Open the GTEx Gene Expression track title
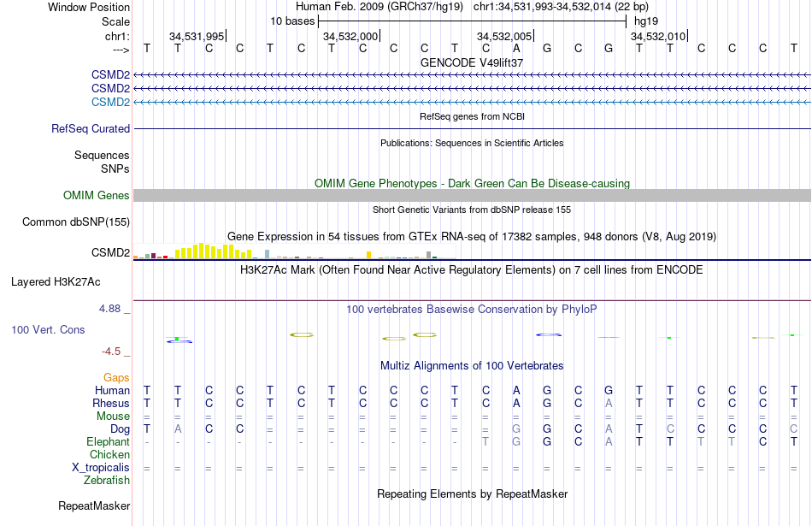The image size is (812, 526). pos(472,236)
